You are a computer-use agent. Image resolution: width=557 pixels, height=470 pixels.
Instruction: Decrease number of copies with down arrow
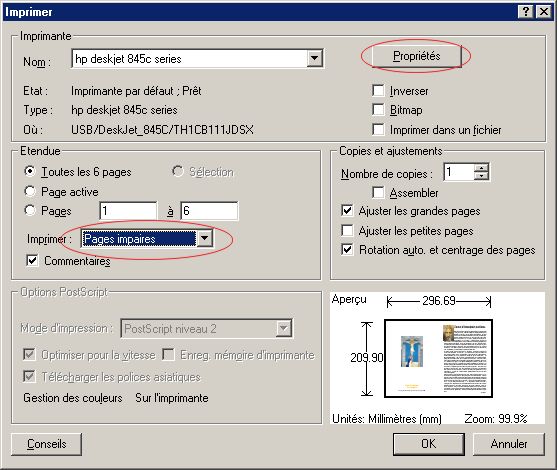tap(481, 176)
